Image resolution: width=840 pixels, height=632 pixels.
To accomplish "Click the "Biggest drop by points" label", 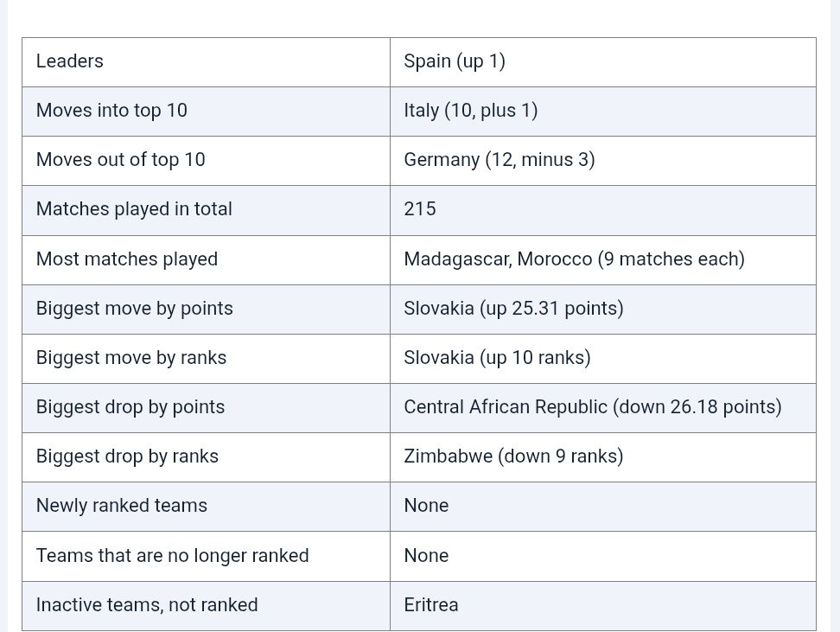I will (130, 407).
